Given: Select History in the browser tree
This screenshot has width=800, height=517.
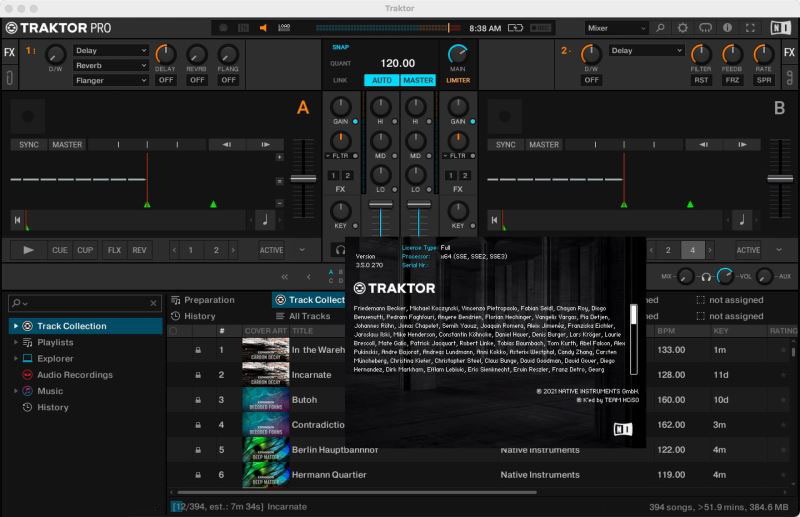Looking at the screenshot, I should [x=53, y=407].
